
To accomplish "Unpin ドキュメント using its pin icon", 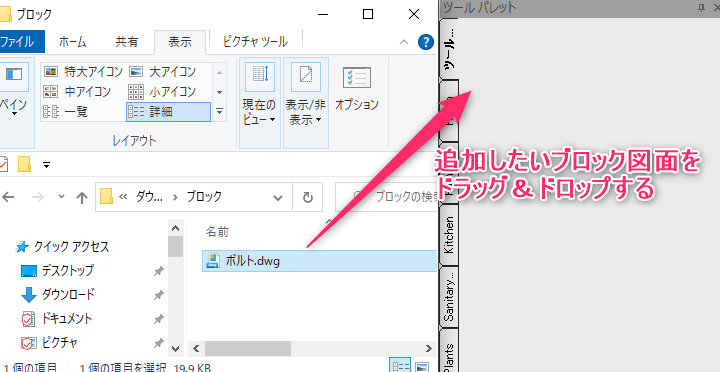I will [x=158, y=319].
